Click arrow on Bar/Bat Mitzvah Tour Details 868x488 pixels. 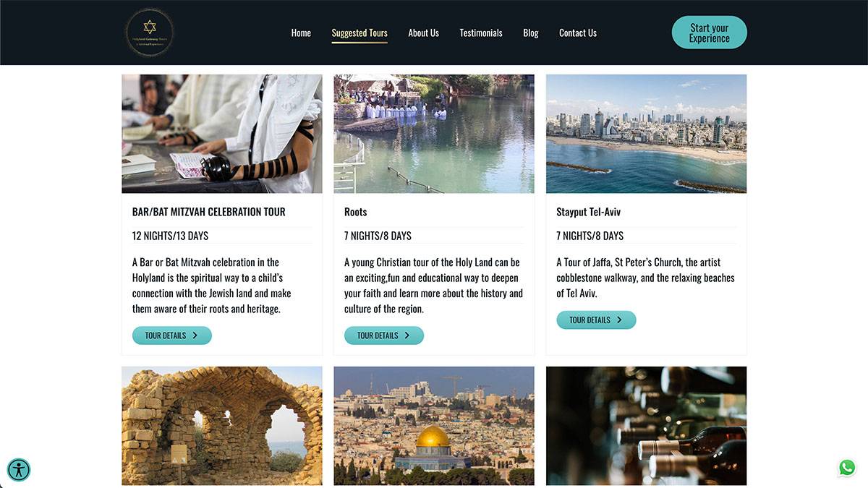195,335
